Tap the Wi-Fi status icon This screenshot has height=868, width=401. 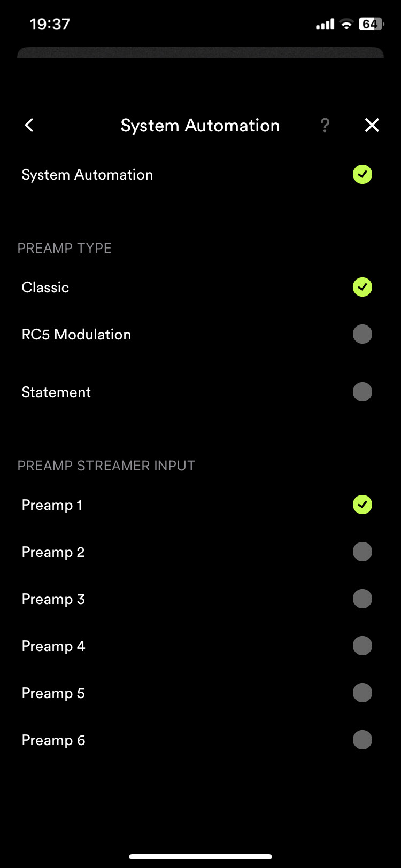(x=346, y=24)
